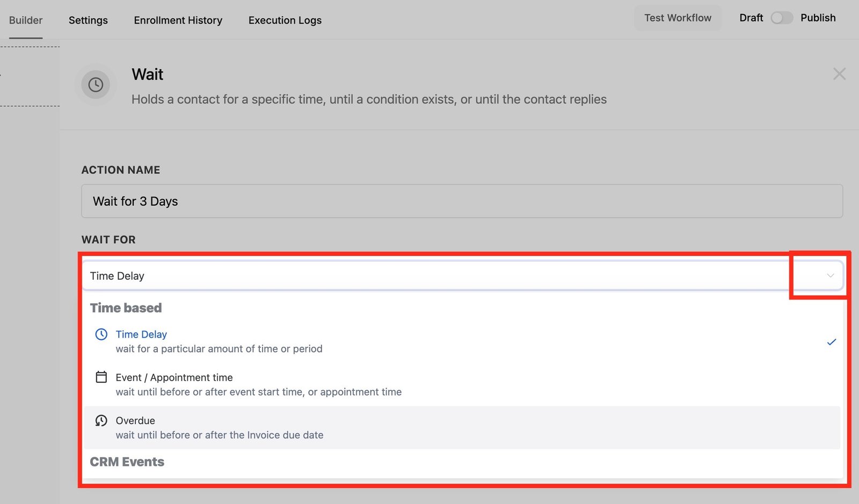Click the Action Name input field
This screenshot has width=859, height=504.
point(462,201)
